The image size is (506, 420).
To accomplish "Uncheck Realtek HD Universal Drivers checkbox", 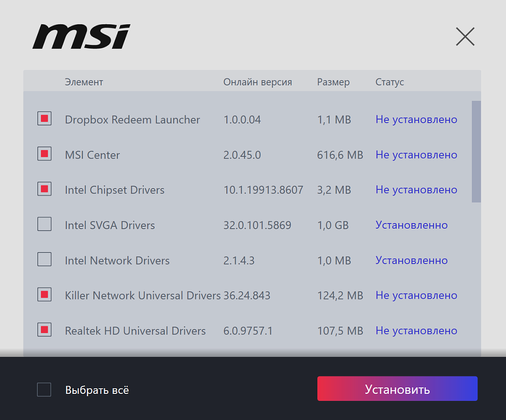I will coord(44,329).
